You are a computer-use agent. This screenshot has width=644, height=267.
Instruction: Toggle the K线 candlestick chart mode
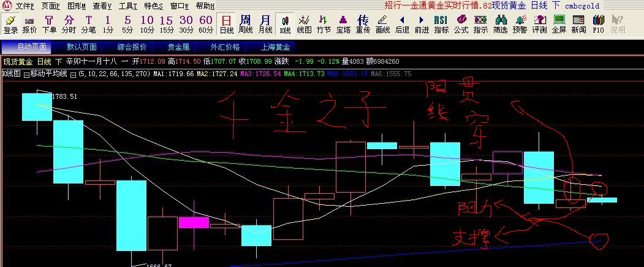coord(285,25)
